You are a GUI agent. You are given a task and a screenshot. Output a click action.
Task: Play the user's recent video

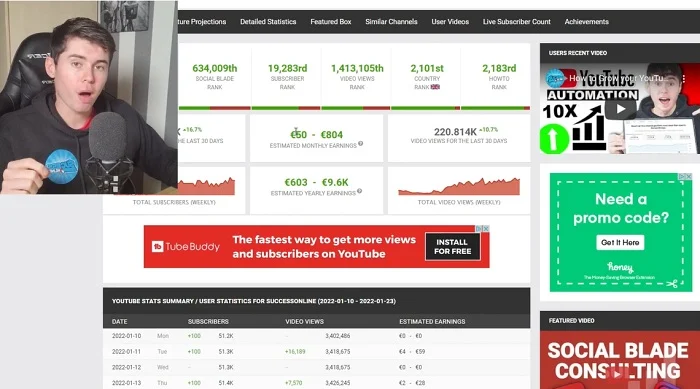[x=620, y=109]
